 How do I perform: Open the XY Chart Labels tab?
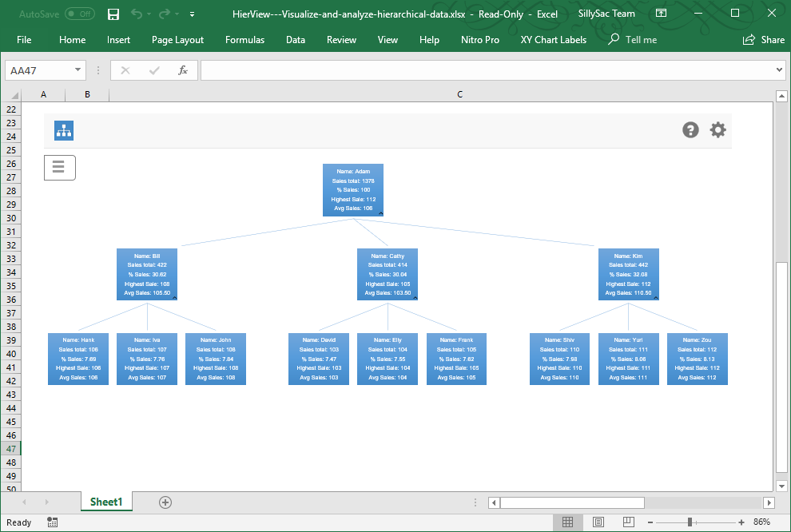553,40
